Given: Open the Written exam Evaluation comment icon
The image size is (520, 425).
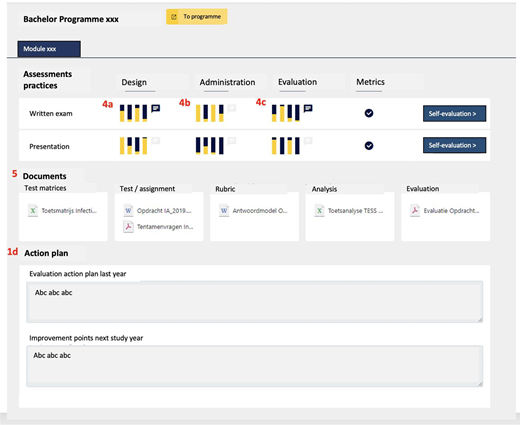Looking at the screenshot, I should 308,108.
